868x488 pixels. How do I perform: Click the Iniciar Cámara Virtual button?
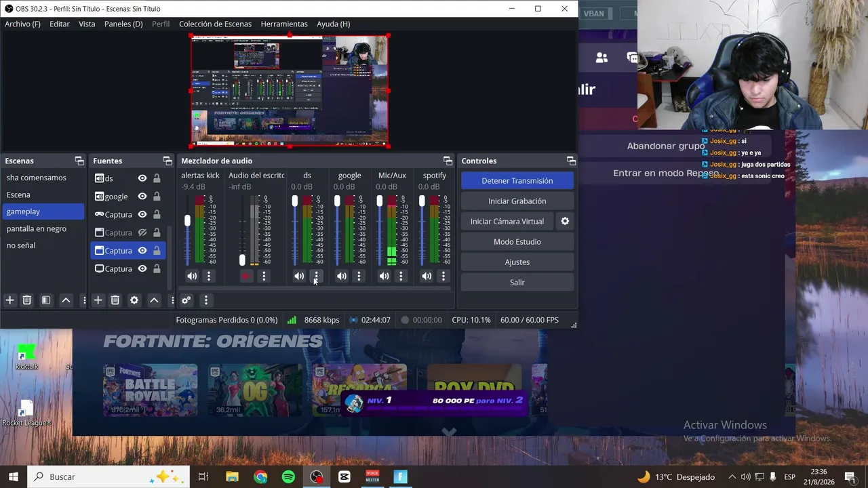(x=507, y=222)
